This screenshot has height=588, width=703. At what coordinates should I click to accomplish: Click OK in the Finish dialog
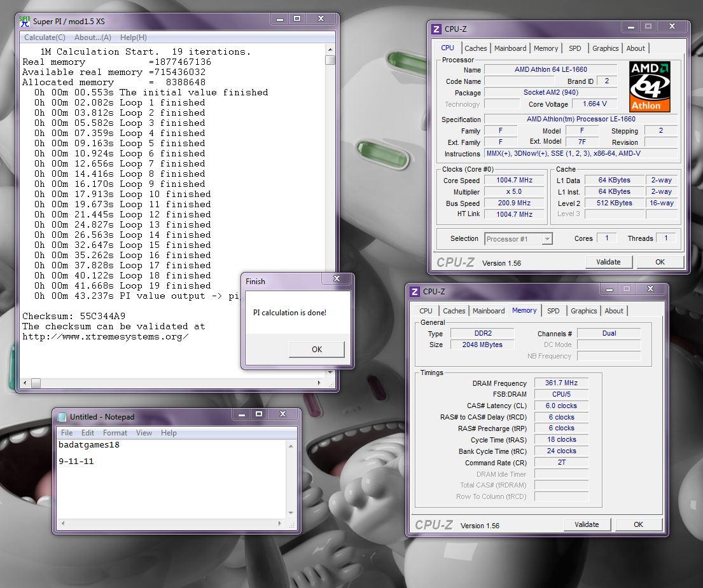coord(317,350)
